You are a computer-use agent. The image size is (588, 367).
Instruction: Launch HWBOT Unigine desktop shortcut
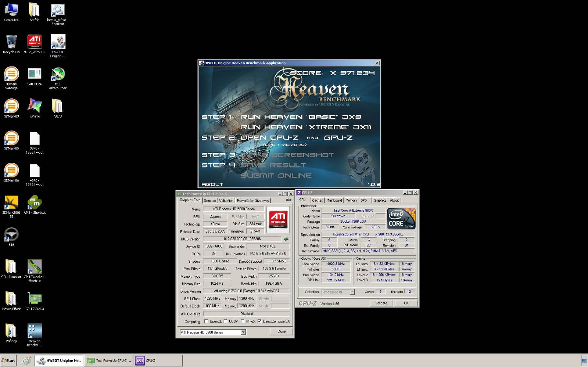[58, 46]
